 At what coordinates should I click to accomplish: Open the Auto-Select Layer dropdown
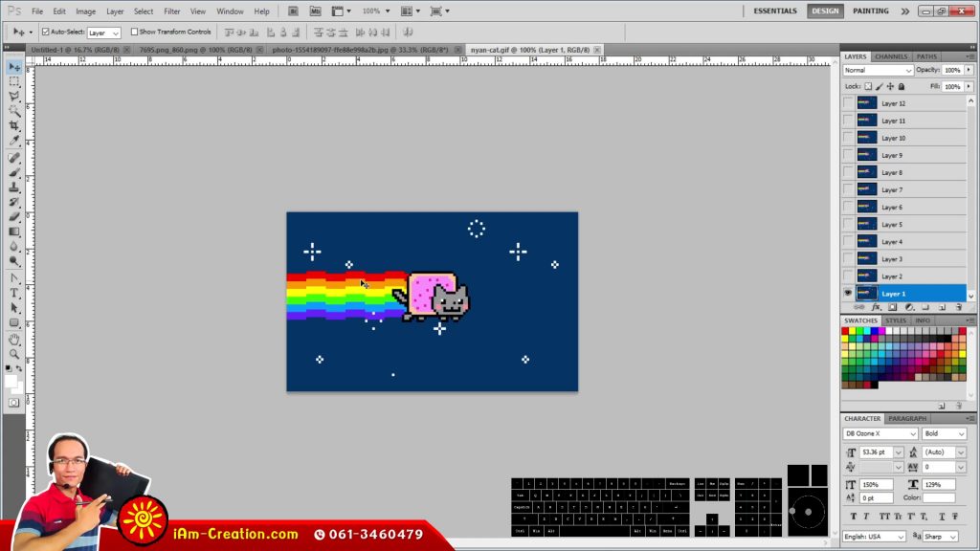coord(103,33)
